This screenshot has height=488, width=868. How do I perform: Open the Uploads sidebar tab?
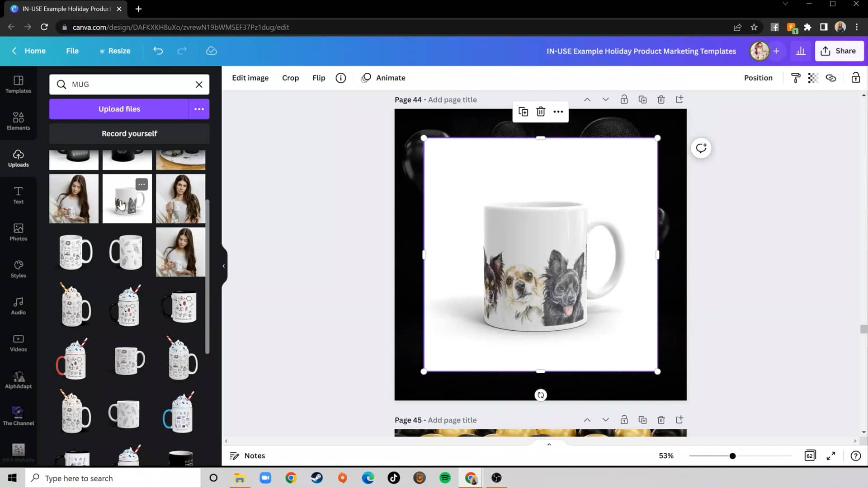tap(18, 158)
